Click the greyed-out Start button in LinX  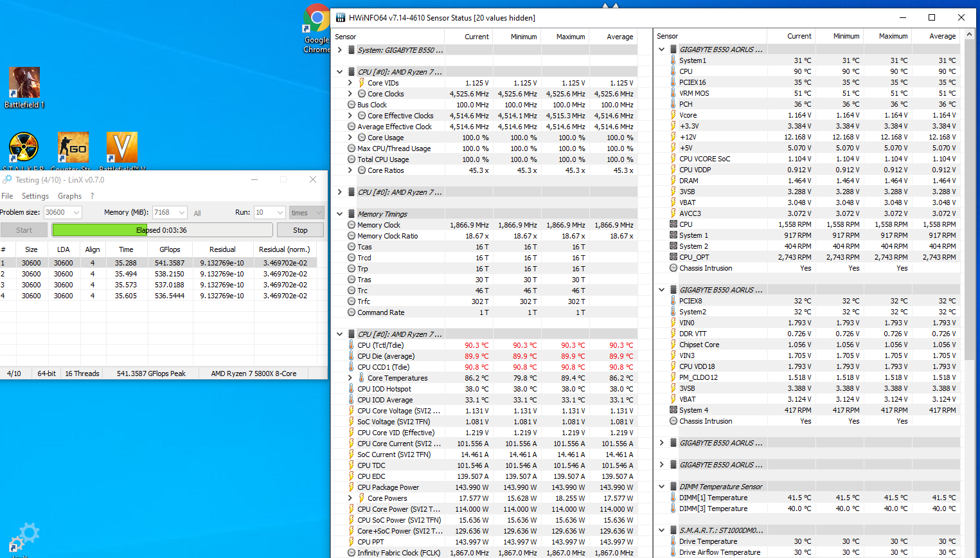24,230
